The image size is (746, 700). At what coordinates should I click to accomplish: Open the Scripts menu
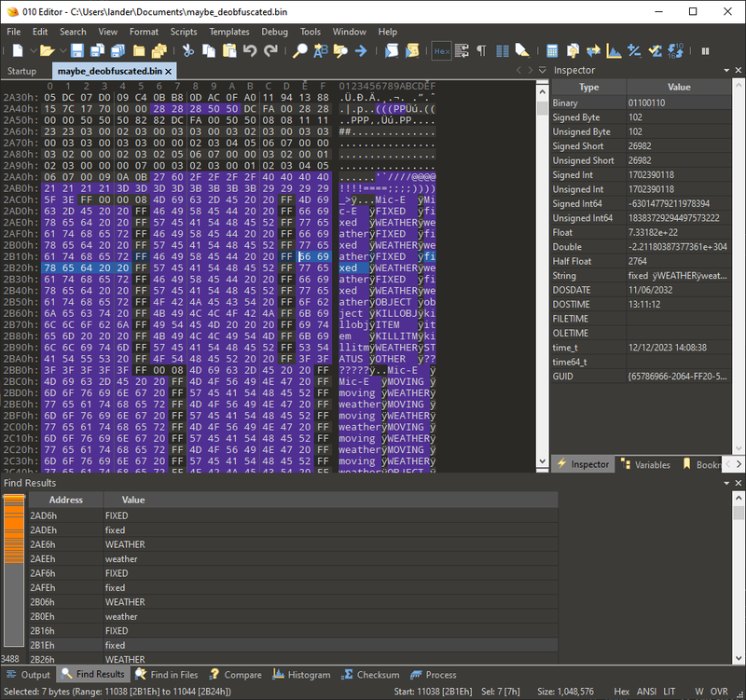click(x=185, y=31)
